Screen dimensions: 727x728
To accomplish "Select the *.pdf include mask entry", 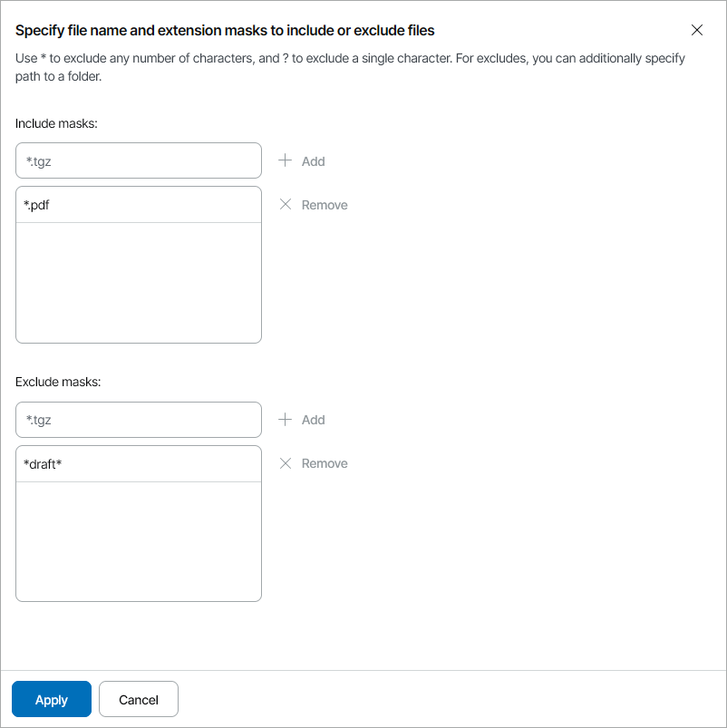I will [x=139, y=205].
